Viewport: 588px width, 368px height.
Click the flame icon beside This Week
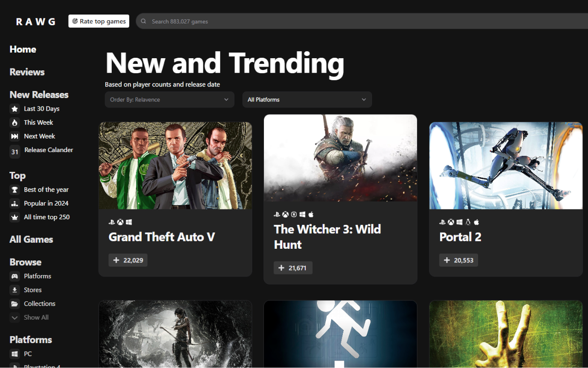[x=15, y=123]
